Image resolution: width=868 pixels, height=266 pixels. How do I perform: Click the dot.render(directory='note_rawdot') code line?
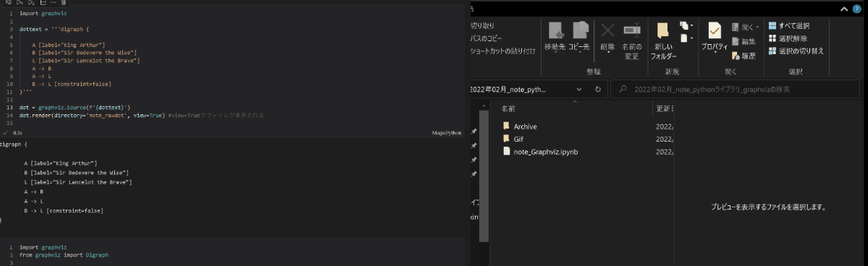(142, 116)
